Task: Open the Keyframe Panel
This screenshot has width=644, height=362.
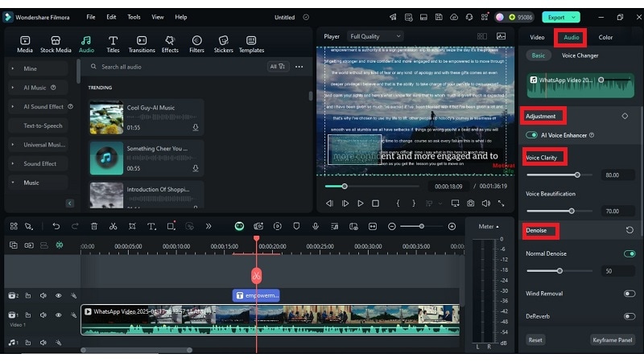Action: click(612, 339)
